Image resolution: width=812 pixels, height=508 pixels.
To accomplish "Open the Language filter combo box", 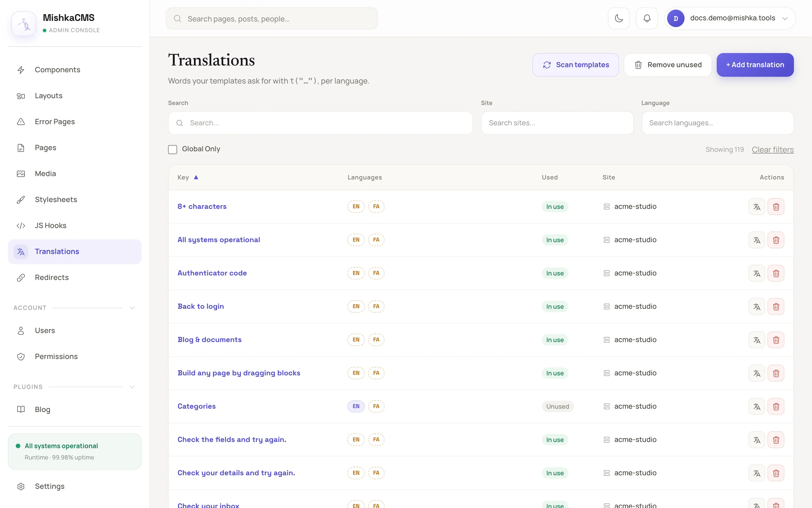I will [717, 123].
